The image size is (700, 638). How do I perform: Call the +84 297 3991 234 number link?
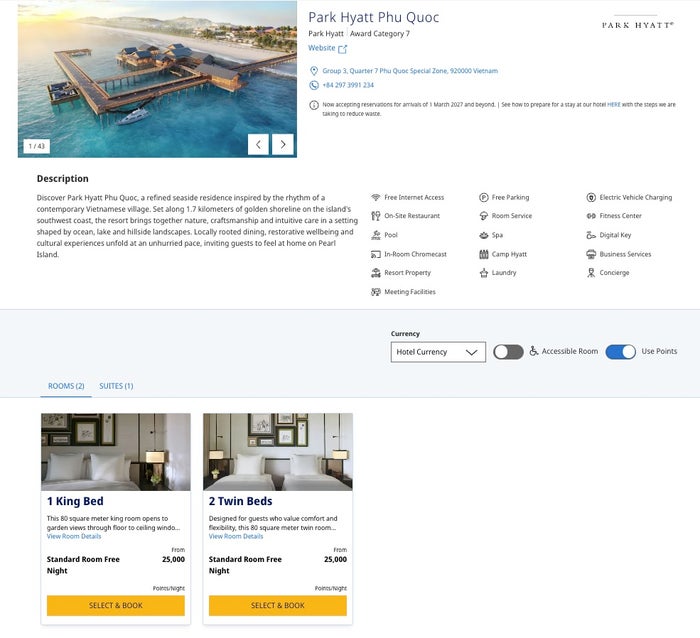click(348, 85)
